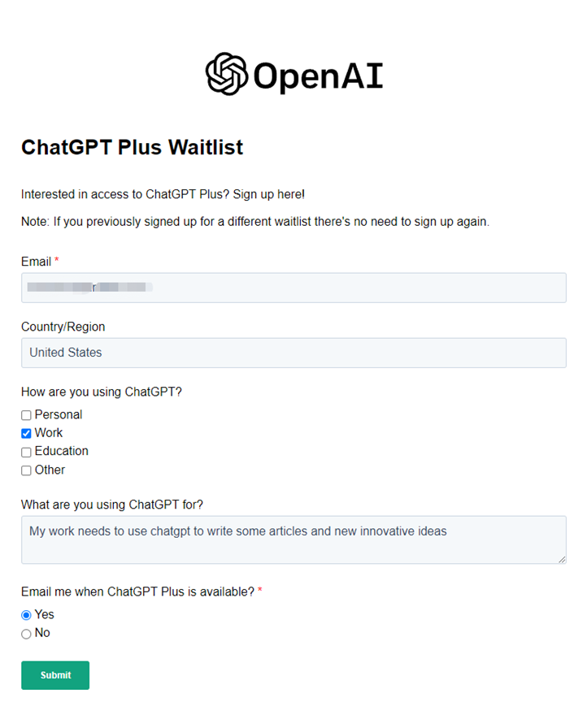Enable the Other usage checkbox
The width and height of the screenshot is (587, 728).
point(27,470)
